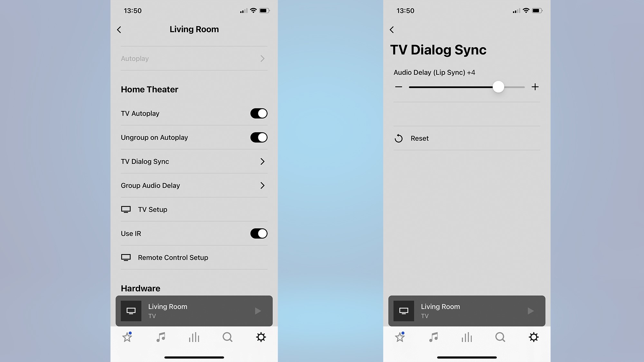Tap the Reset circular arrow icon
The height and width of the screenshot is (362, 644).
(x=399, y=138)
